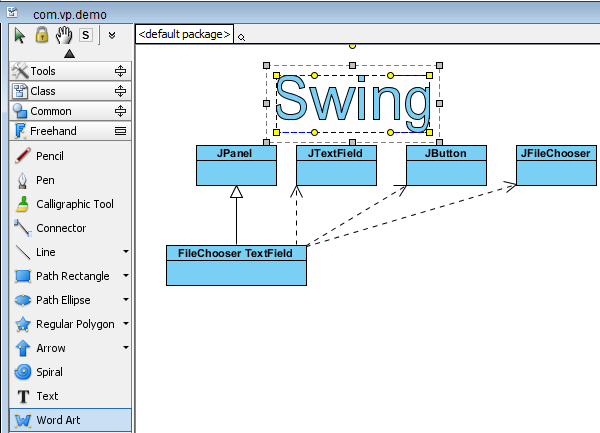Open the Path Rectangle dropdown arrow
This screenshot has width=600, height=433.
(x=126, y=276)
